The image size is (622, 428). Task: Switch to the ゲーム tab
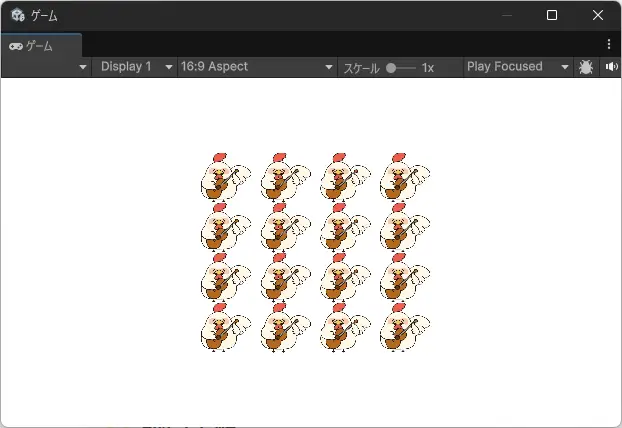pyautogui.click(x=41, y=46)
